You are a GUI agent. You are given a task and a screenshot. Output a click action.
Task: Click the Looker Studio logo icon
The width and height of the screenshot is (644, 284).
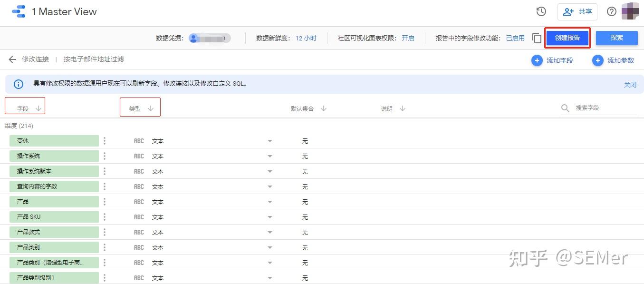[x=18, y=11]
